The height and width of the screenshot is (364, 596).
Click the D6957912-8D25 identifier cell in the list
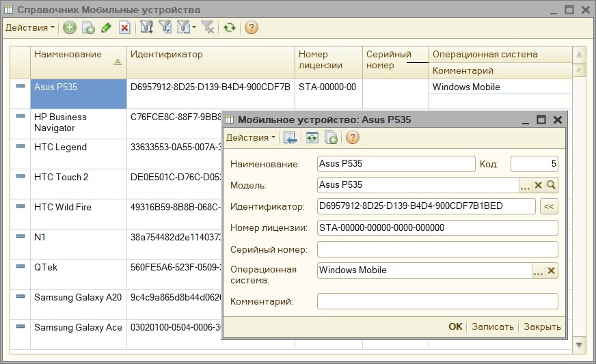211,94
